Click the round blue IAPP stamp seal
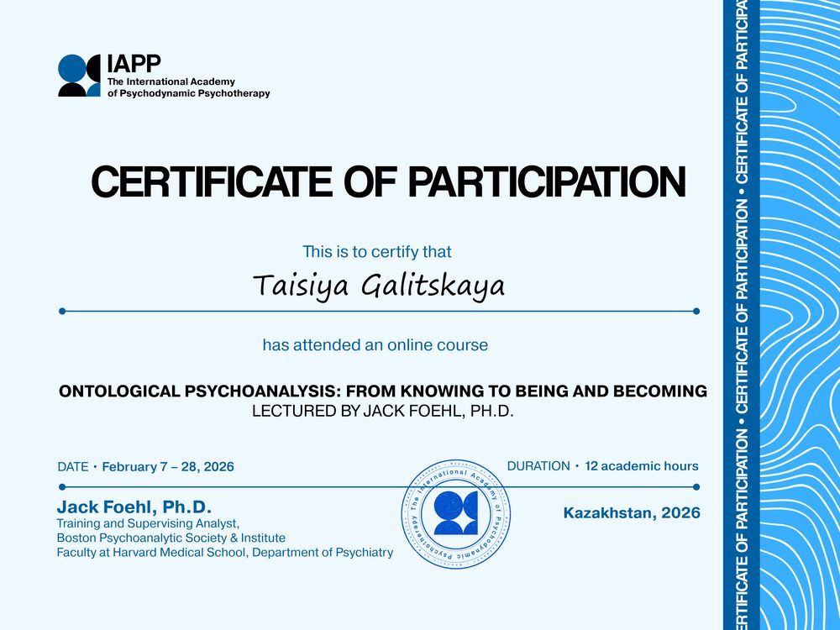The height and width of the screenshot is (630, 840). (456, 514)
